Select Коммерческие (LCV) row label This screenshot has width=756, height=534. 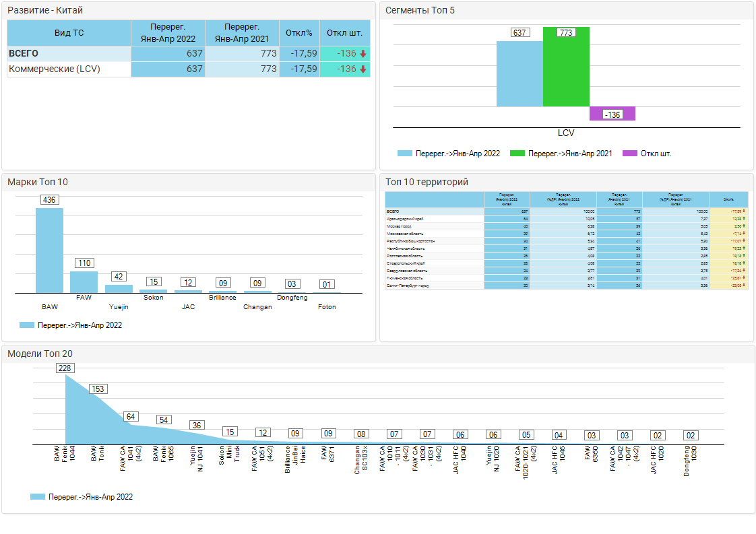tap(55, 69)
